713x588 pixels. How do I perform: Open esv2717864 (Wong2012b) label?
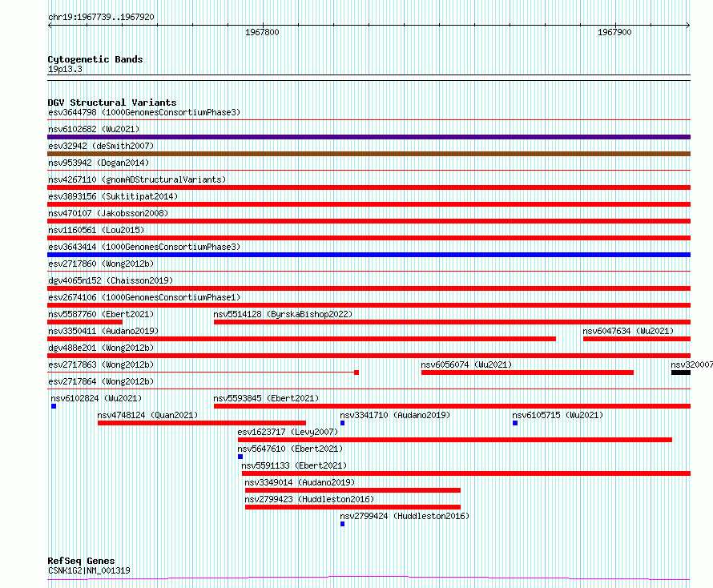[101, 381]
